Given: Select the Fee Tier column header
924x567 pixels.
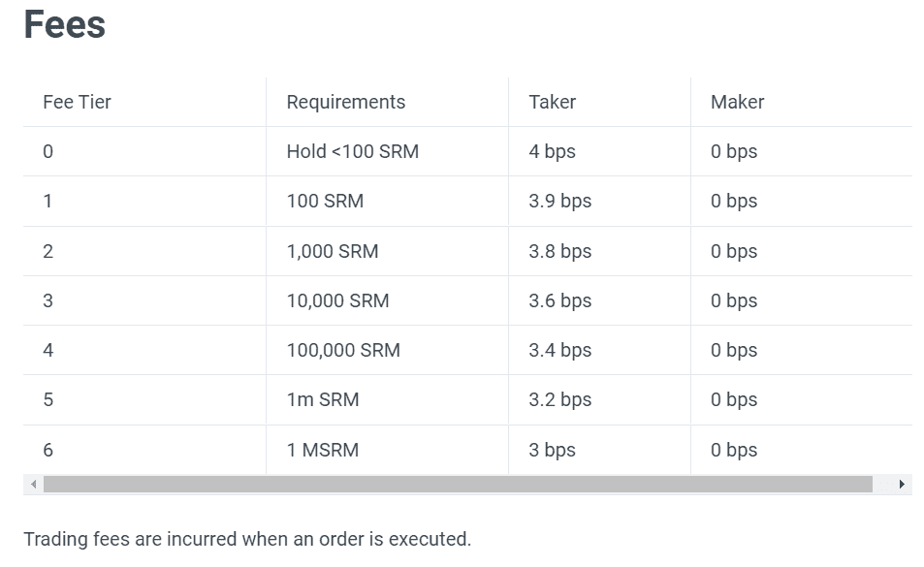Looking at the screenshot, I should [78, 102].
